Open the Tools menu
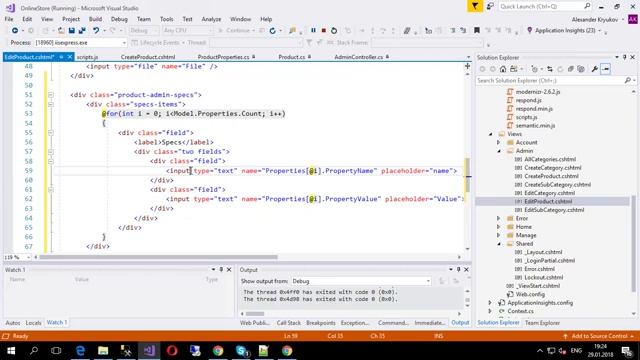This screenshot has height=360, width=640. pos(166,19)
